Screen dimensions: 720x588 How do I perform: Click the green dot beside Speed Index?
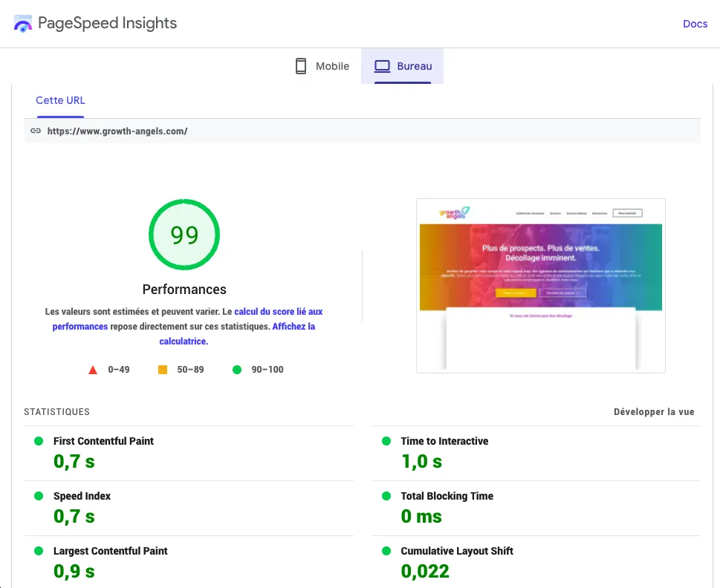tap(39, 496)
